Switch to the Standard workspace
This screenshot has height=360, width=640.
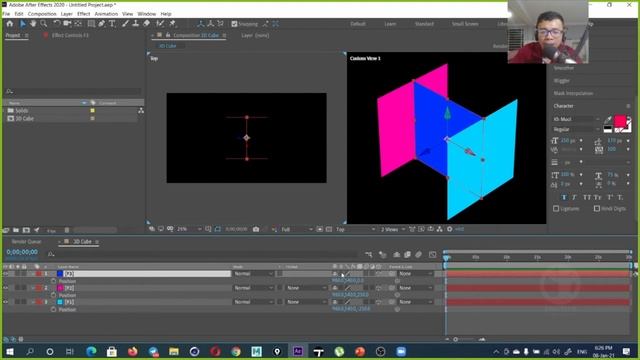pyautogui.click(x=424, y=24)
